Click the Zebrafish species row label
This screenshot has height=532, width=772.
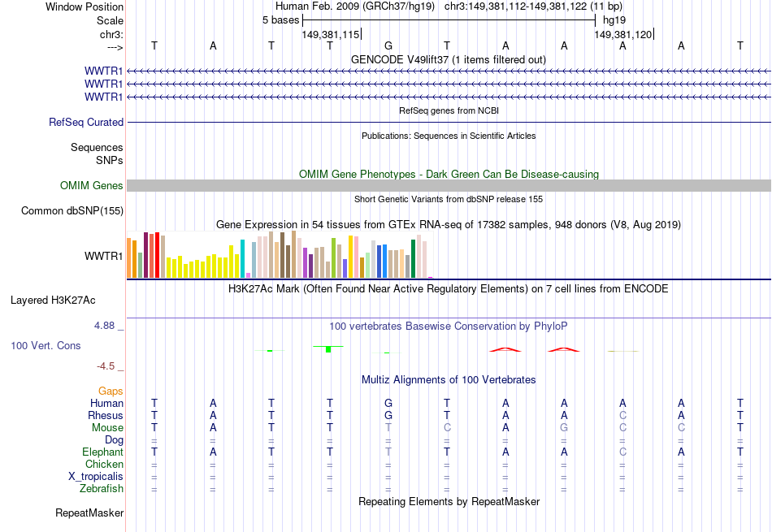(102, 489)
